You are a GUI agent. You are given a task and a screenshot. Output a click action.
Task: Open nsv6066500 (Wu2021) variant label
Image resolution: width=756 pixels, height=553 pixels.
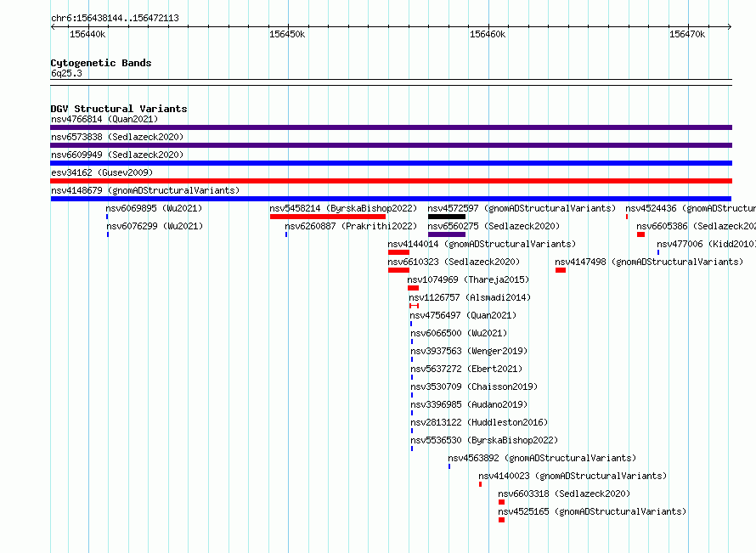coord(459,333)
